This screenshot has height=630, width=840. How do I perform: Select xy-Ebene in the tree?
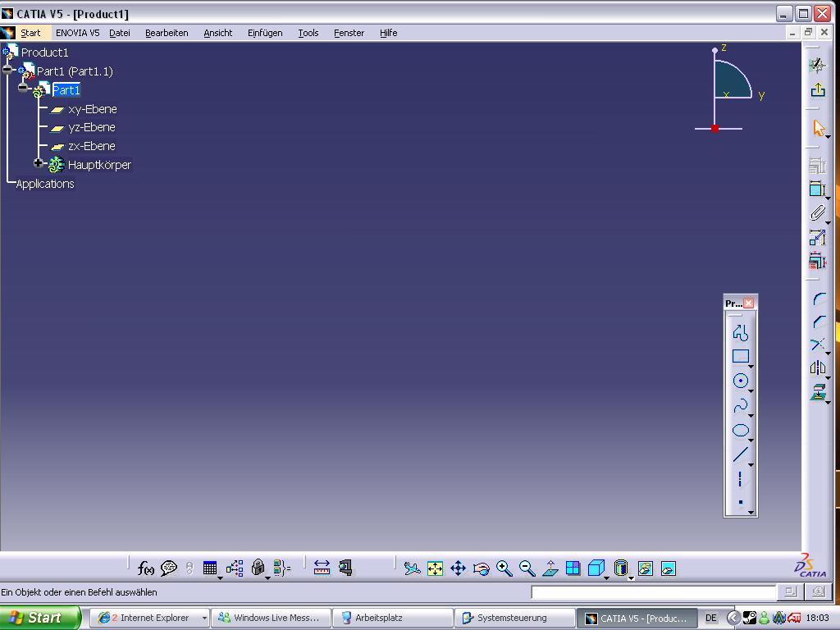[92, 109]
